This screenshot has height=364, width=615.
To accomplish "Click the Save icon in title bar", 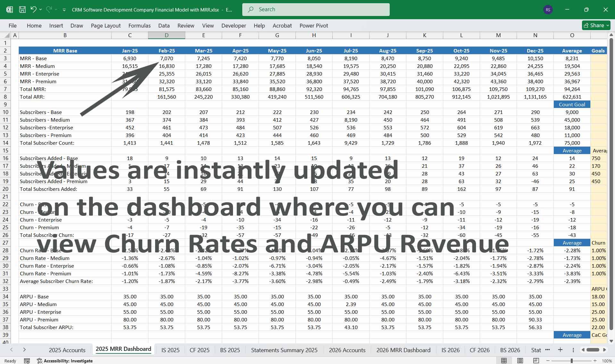I will [22, 10].
